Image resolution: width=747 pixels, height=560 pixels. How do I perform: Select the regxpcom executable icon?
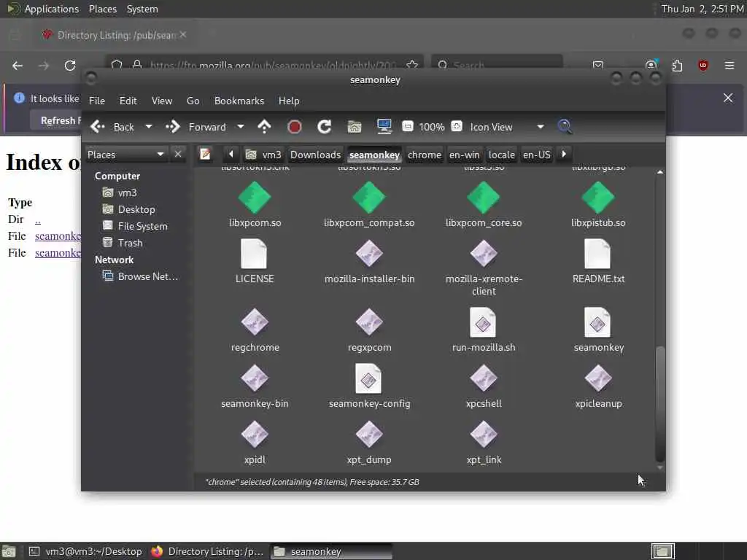pyautogui.click(x=369, y=322)
